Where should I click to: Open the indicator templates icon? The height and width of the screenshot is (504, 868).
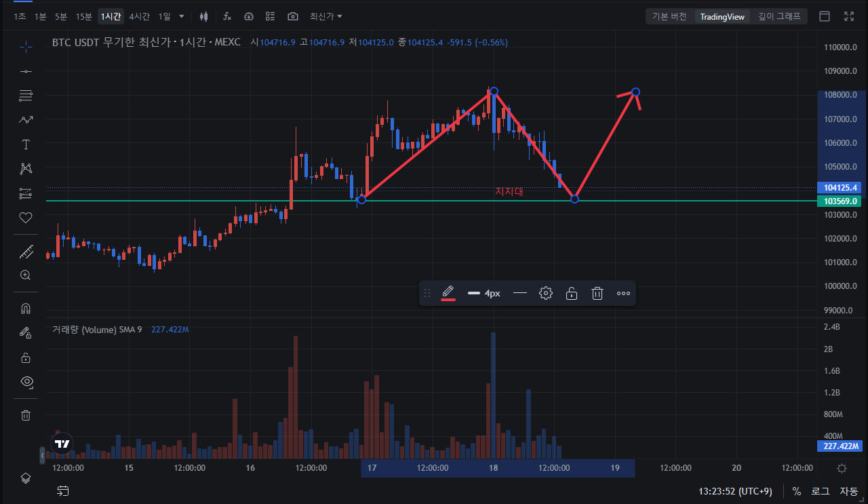pos(249,16)
